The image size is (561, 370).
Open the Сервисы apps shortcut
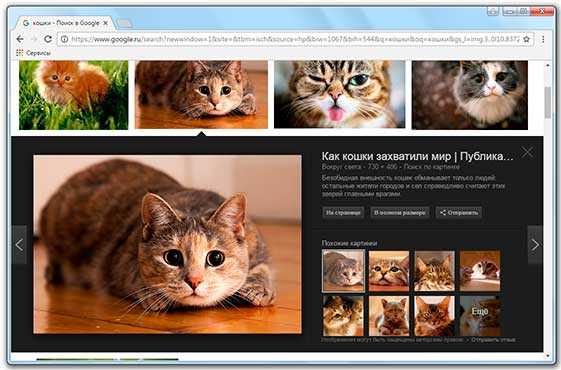pos(33,53)
